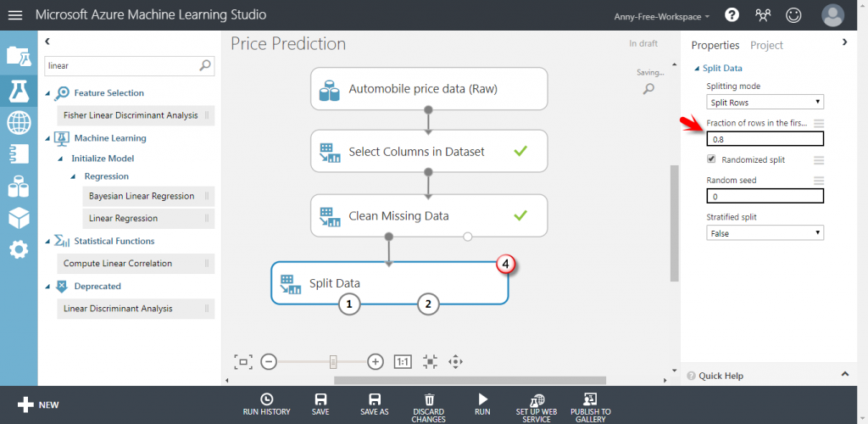Click the canvas horizontal scrollbar
The height and width of the screenshot is (424, 868).
tap(470, 380)
